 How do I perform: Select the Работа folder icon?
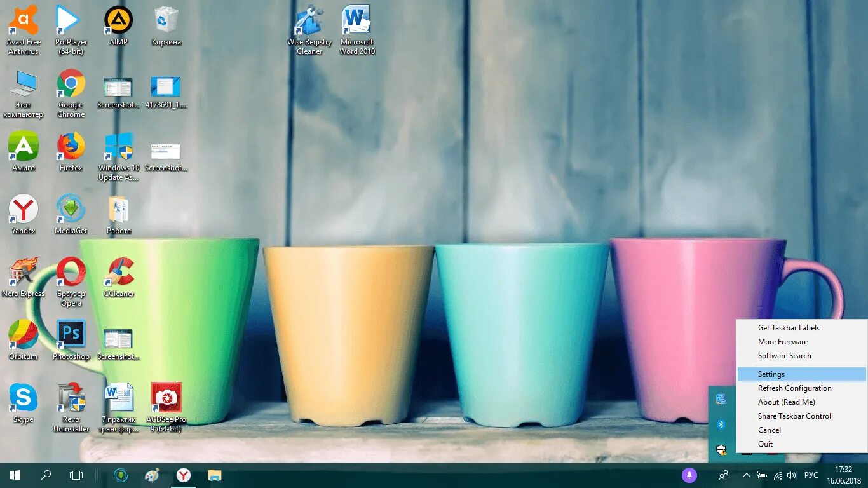(x=119, y=215)
